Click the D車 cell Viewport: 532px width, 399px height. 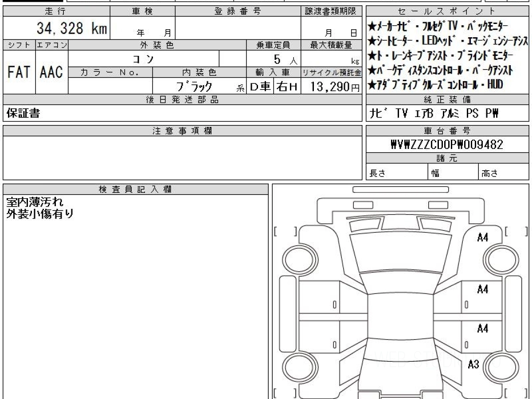[x=260, y=86]
